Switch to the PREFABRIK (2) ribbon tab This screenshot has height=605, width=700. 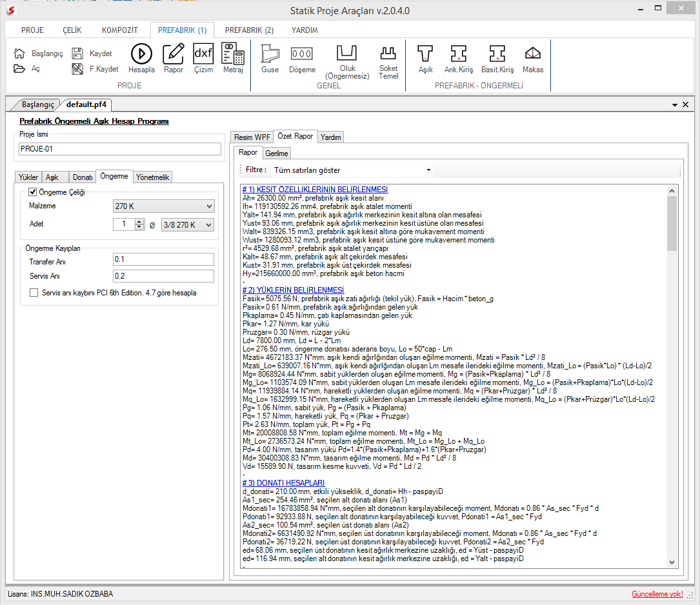coord(249,30)
